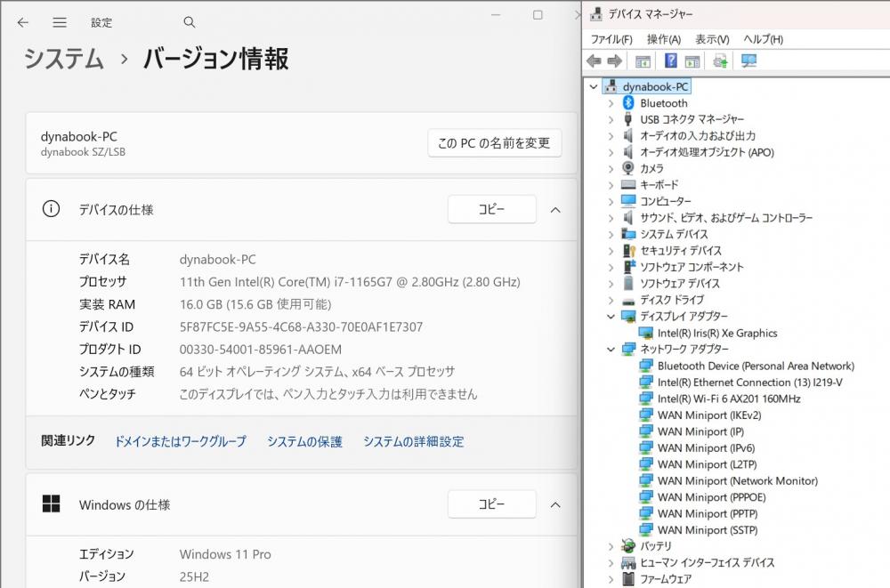Click the scan for hardware changes icon
The image size is (890, 588).
point(748,60)
